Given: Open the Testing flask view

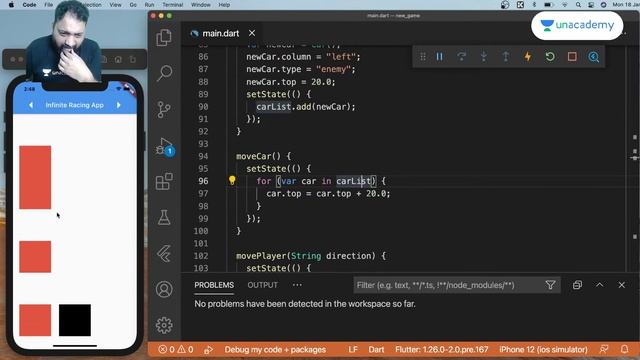Looking at the screenshot, I should 164,218.
